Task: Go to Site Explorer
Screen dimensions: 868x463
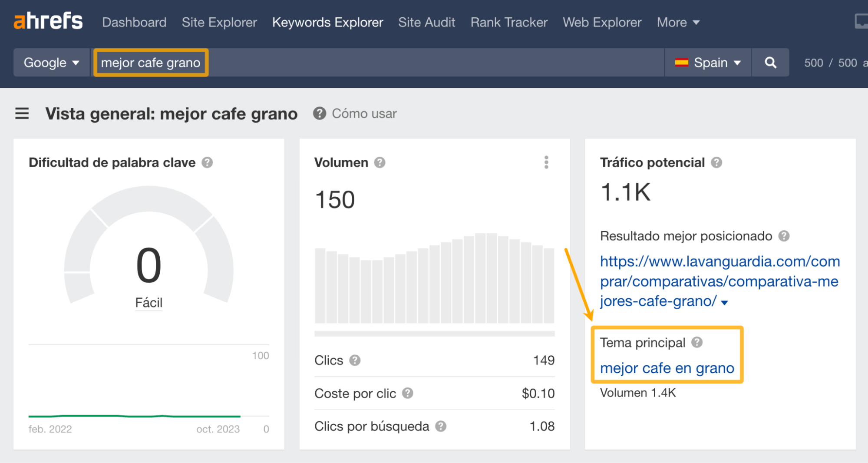Action: pyautogui.click(x=219, y=22)
